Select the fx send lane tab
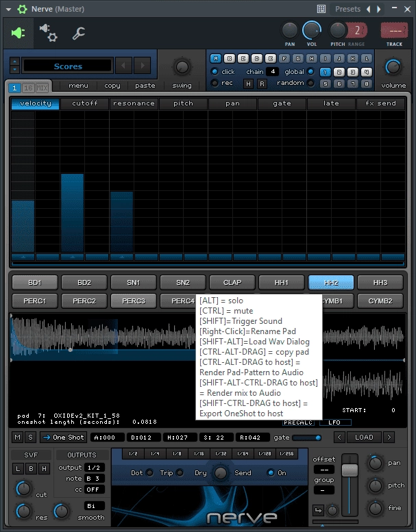Viewport: 416px width, 532px height. pyautogui.click(x=380, y=103)
